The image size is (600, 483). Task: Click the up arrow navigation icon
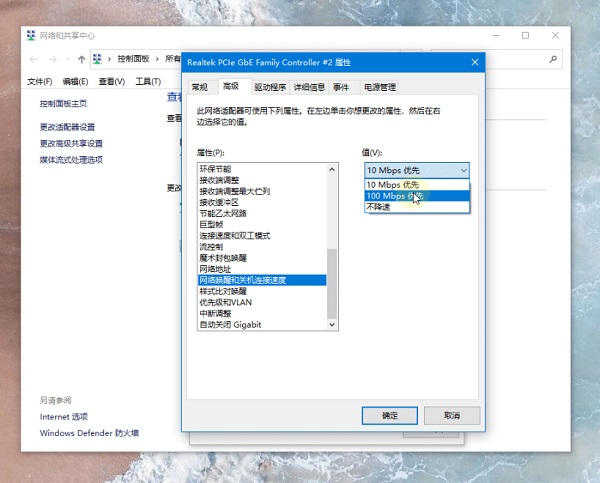[x=80, y=59]
